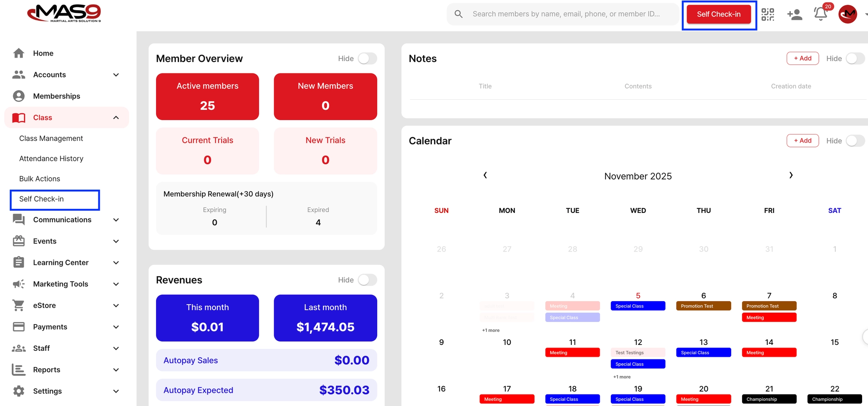The width and height of the screenshot is (868, 406).
Task: Click the member search field
Action: pyautogui.click(x=563, y=14)
